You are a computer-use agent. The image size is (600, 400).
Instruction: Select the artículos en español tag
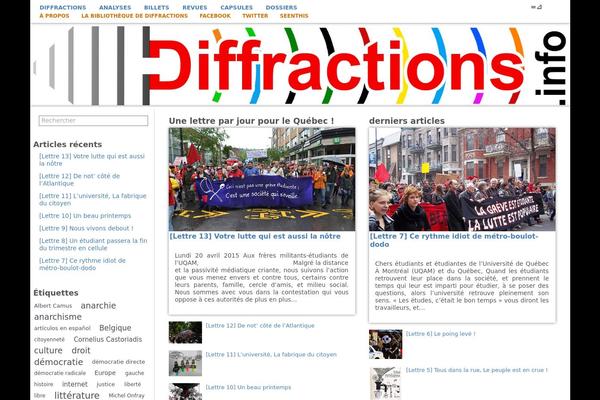(x=62, y=328)
